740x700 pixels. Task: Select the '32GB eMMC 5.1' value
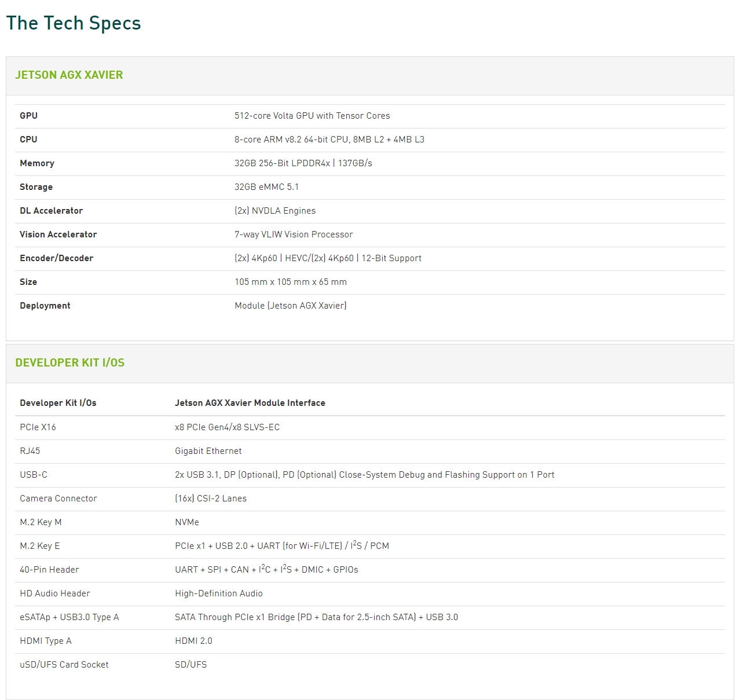(x=267, y=187)
